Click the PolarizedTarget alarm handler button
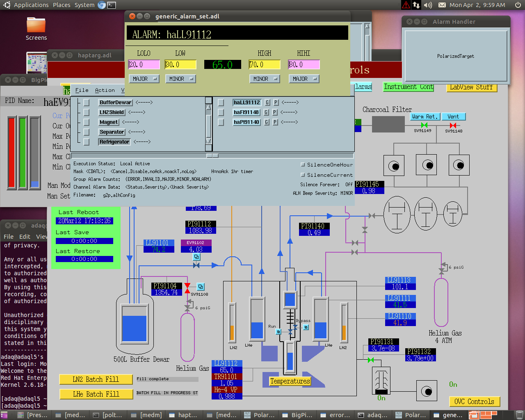 tap(456, 56)
